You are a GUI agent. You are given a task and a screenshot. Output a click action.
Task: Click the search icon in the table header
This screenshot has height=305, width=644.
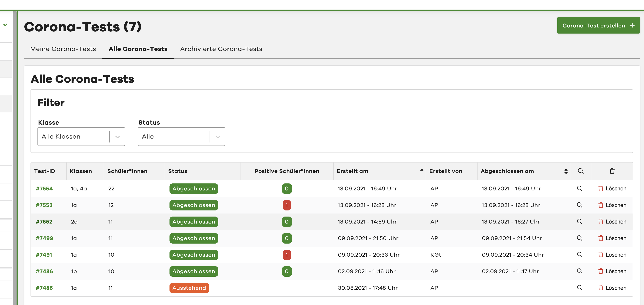(580, 171)
